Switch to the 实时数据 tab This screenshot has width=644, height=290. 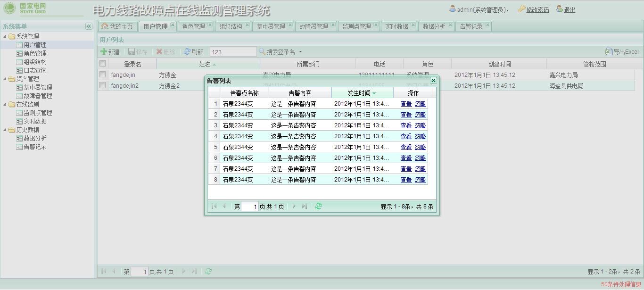396,26
